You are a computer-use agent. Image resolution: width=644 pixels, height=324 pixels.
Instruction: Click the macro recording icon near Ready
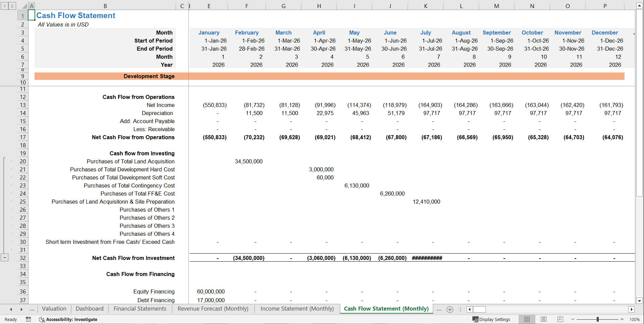pos(28,319)
